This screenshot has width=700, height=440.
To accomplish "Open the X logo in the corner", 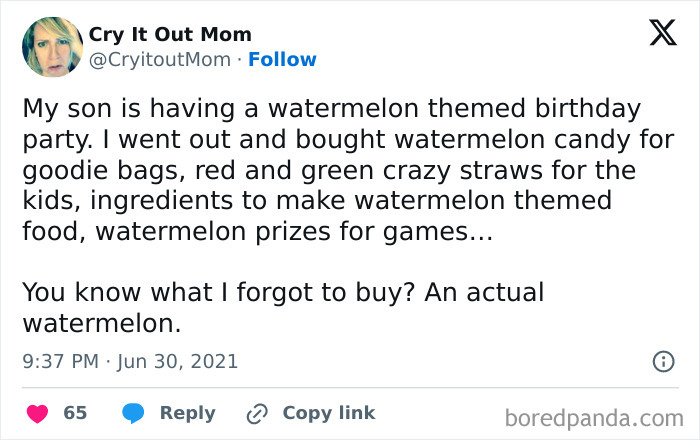I will [x=661, y=35].
